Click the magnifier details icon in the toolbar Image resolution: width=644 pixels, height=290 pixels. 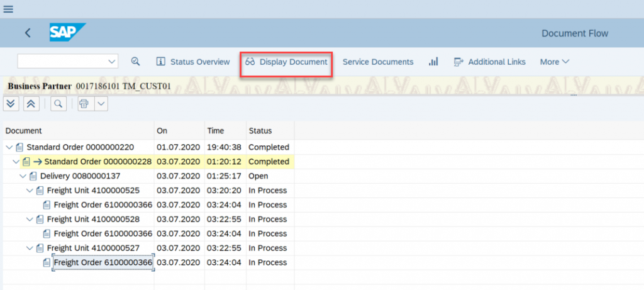(136, 62)
